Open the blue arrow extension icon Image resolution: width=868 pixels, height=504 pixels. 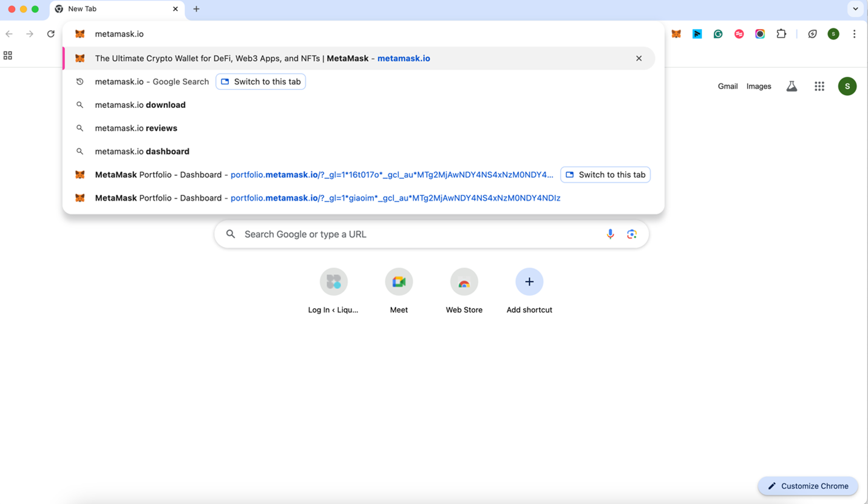(x=697, y=34)
